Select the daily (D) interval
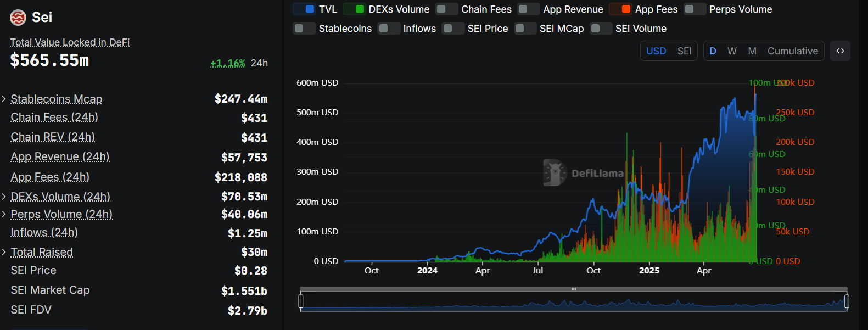The width and height of the screenshot is (868, 330). pos(713,51)
